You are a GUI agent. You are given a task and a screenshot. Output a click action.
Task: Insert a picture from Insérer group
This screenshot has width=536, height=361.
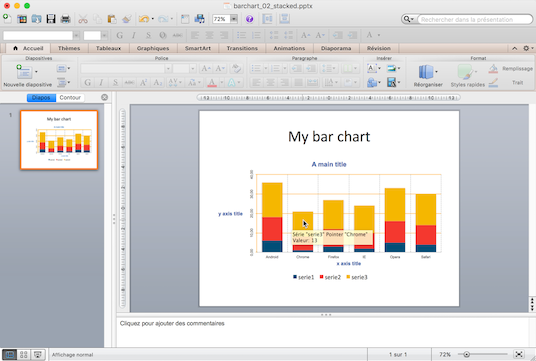[391, 69]
